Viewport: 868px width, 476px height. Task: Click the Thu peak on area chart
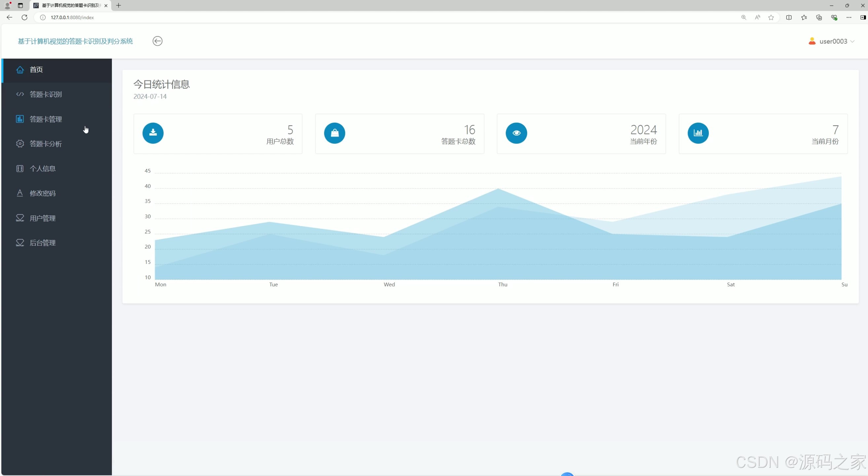[x=499, y=189]
